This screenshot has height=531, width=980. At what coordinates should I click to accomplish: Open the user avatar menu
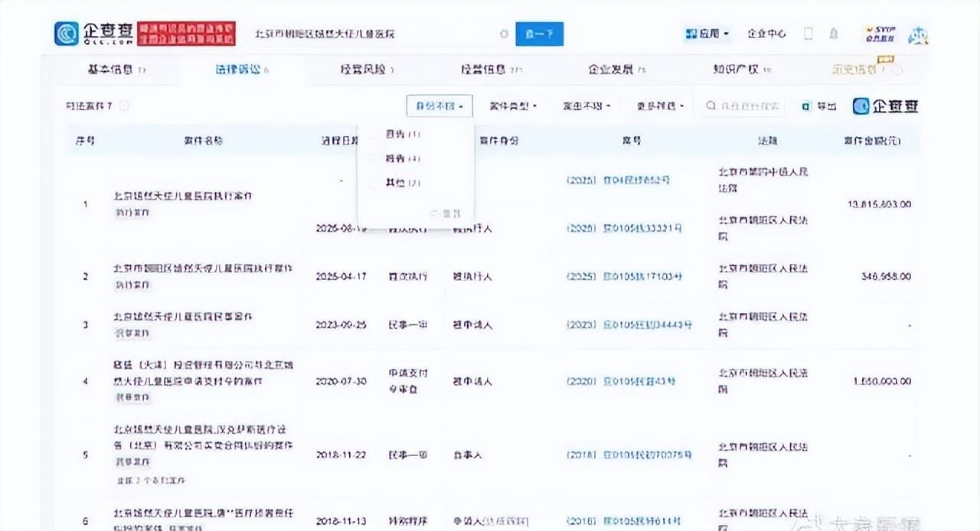918,34
